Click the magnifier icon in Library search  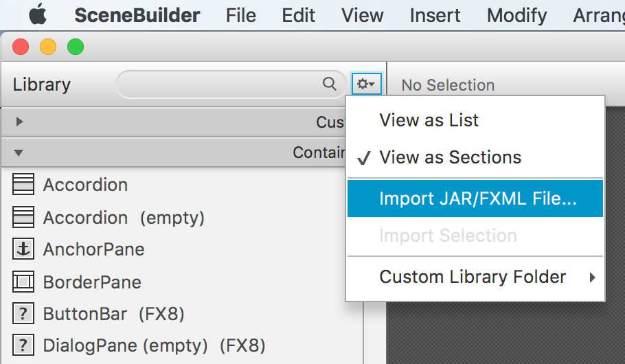330,84
